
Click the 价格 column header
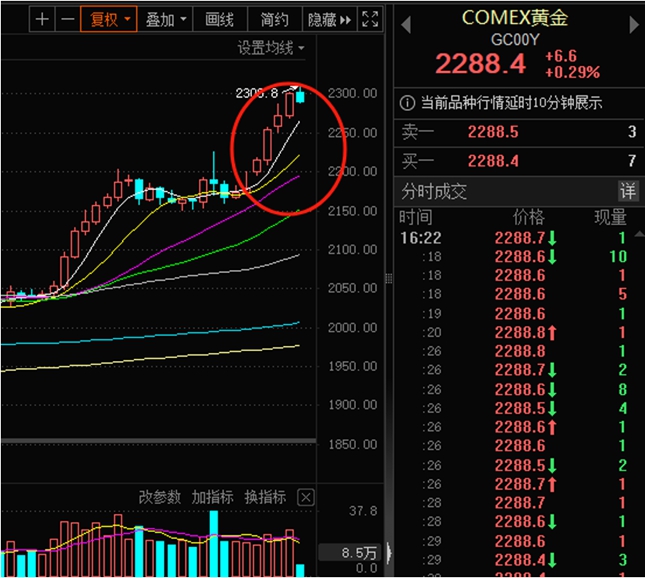[x=529, y=217]
